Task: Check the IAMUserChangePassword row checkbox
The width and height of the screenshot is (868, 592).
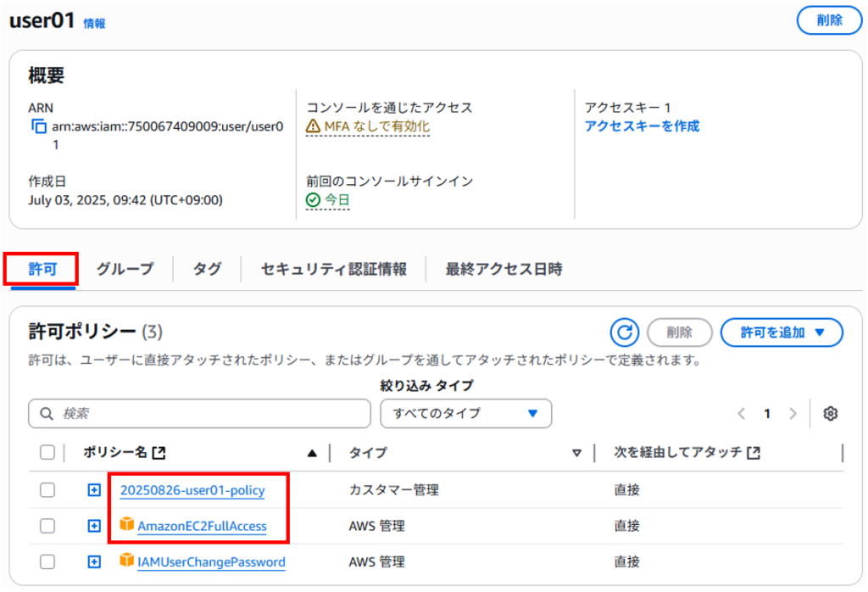Action: (x=47, y=561)
